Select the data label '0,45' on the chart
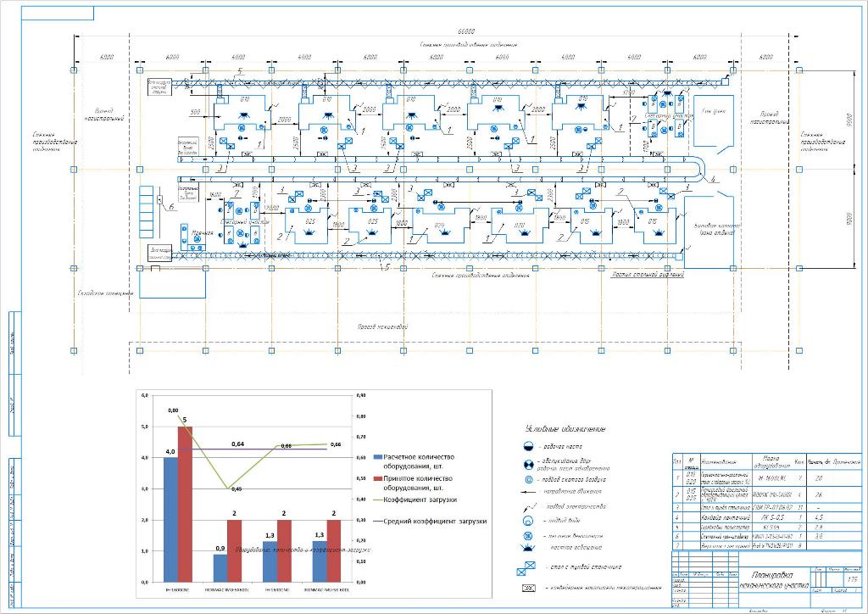Viewport: 868px width, 614px height. [x=236, y=488]
